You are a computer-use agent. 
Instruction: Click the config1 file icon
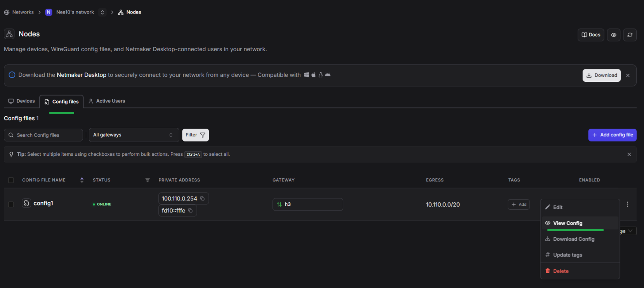[x=26, y=203]
